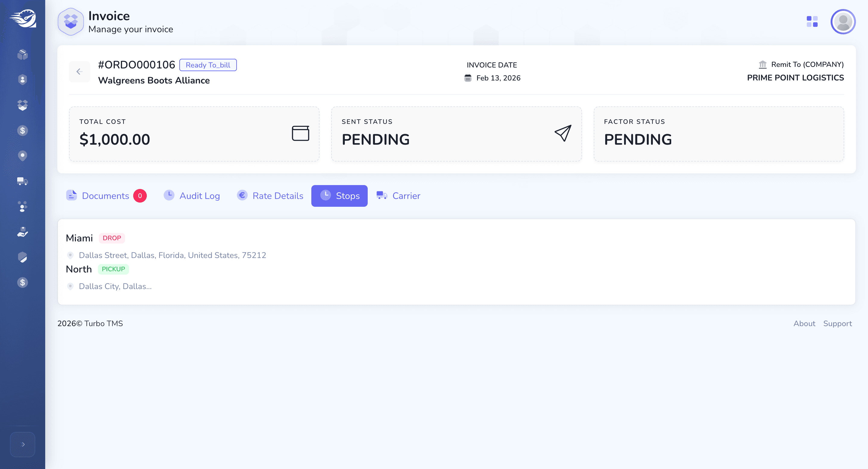
Task: Open the truck sidebar icon
Action: point(23,181)
